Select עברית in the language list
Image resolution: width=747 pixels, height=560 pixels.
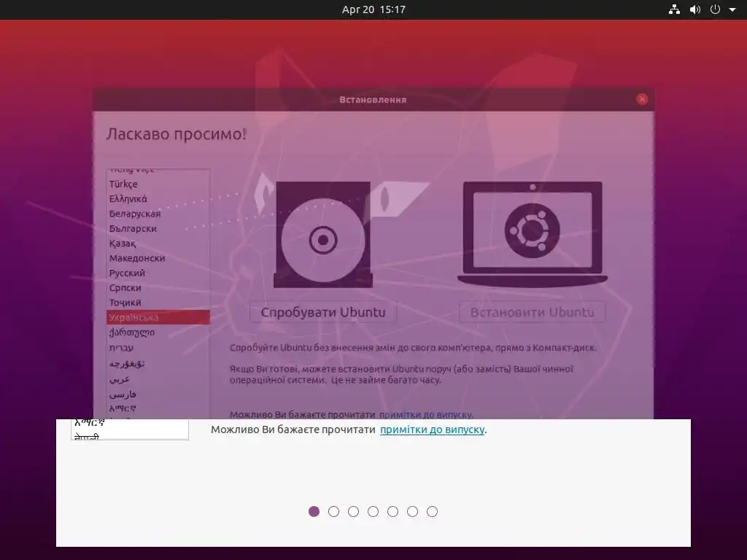(x=158, y=348)
